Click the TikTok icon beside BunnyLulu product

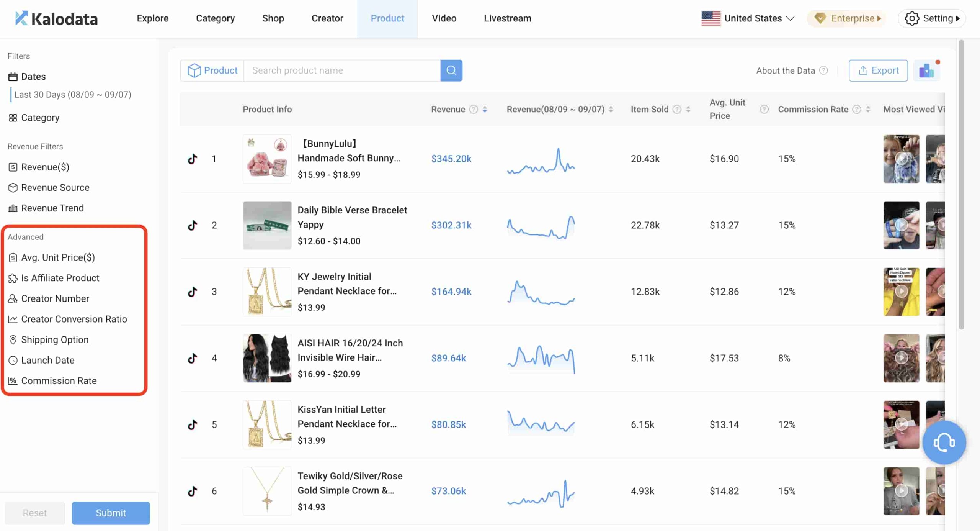point(193,159)
